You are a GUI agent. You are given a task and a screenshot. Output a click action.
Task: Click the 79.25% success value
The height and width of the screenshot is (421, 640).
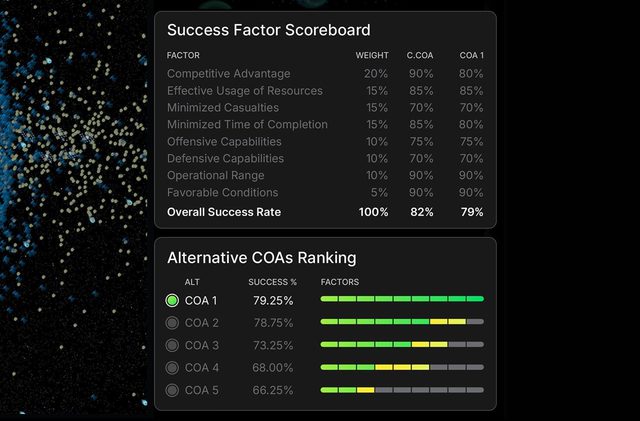(273, 300)
